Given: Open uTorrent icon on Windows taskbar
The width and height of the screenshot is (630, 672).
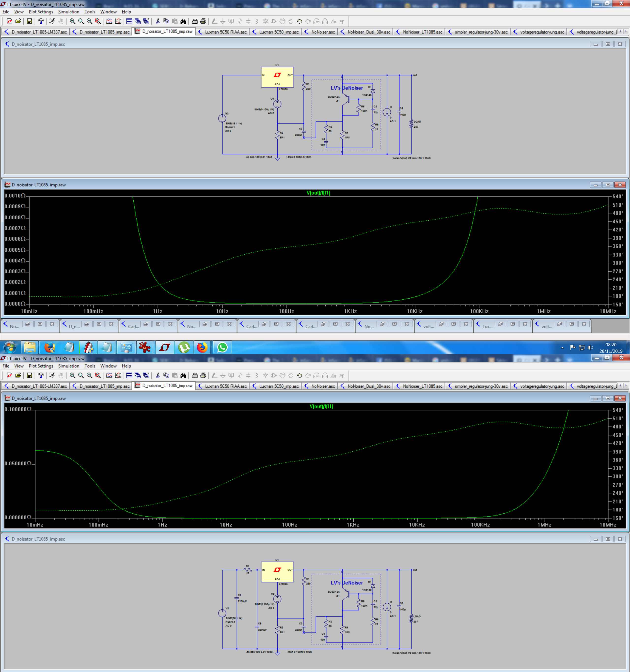Looking at the screenshot, I should pyautogui.click(x=184, y=348).
